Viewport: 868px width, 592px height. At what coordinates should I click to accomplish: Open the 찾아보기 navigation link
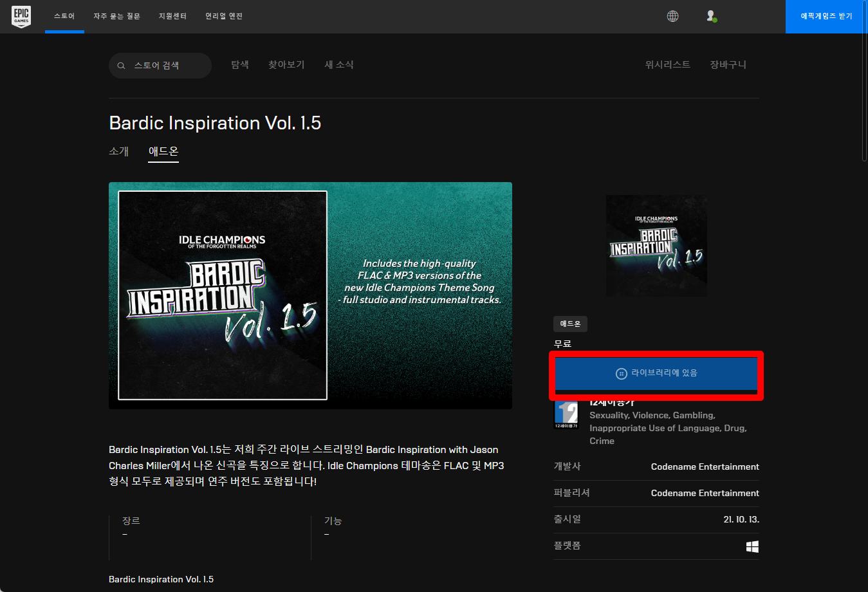tap(286, 65)
